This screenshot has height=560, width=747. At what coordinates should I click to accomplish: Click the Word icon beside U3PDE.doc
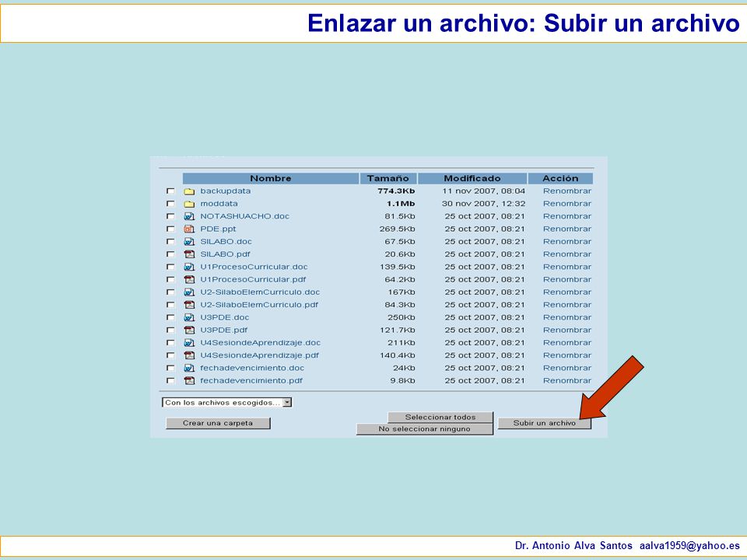(x=189, y=317)
